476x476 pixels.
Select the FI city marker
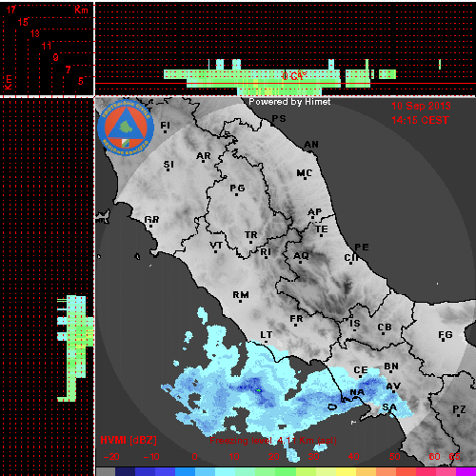point(166,131)
